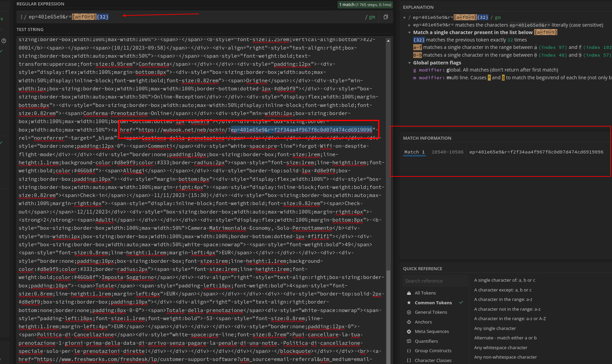The width and height of the screenshot is (612, 364).
Task: Choose 'Any non-whitespace character' reference
Action: [505, 357]
